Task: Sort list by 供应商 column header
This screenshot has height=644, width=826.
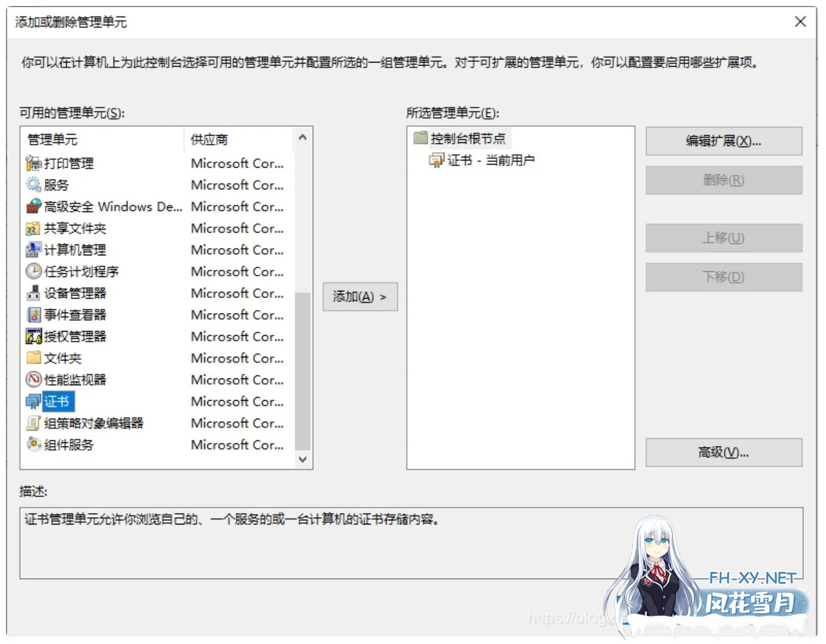Action: (209, 139)
